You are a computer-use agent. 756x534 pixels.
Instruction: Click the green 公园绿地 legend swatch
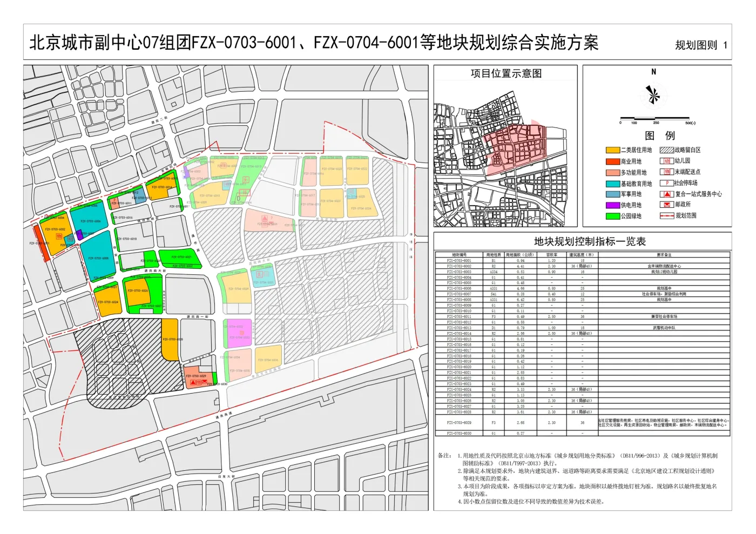(612, 216)
